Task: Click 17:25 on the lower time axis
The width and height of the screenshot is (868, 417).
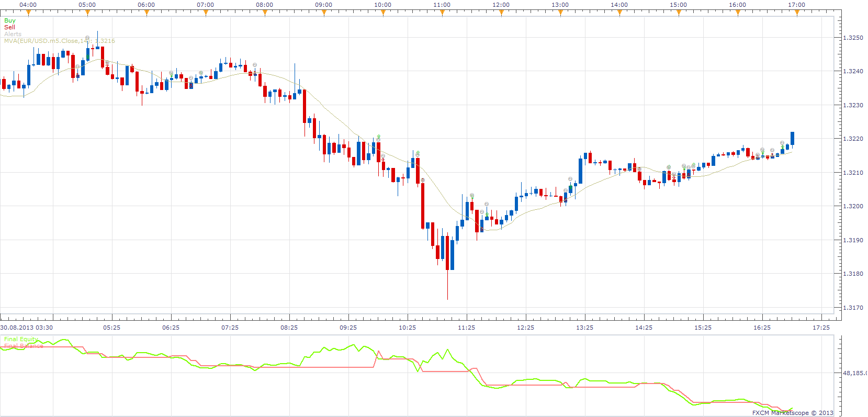Action: (821, 328)
